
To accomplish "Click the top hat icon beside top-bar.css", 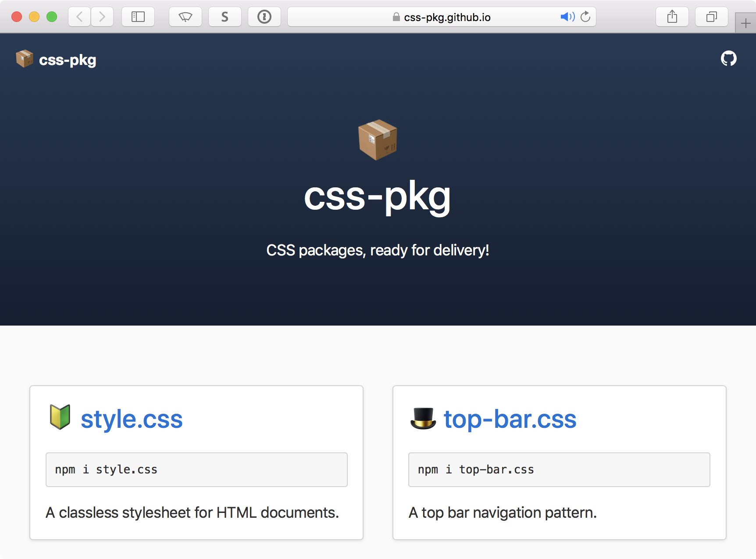I will point(422,419).
